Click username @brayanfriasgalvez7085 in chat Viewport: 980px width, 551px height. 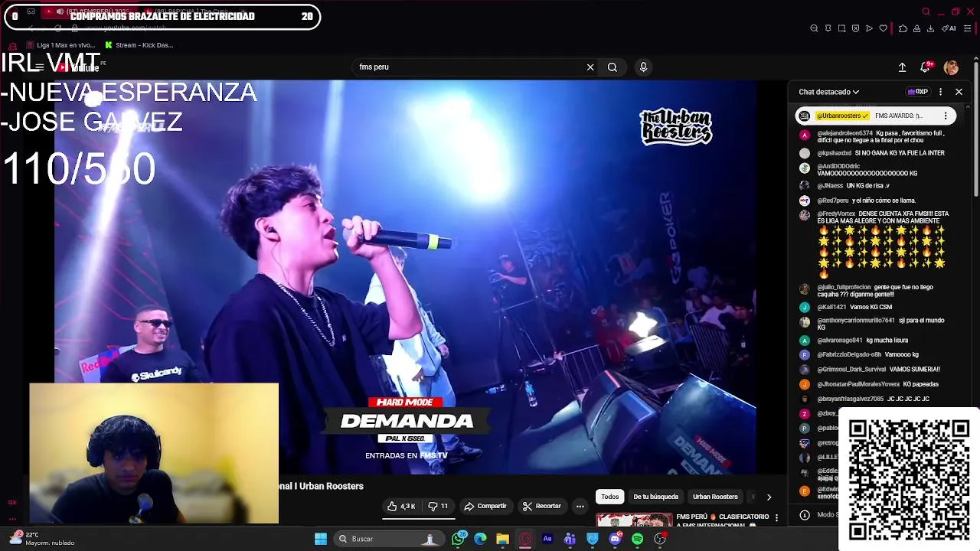[851, 399]
